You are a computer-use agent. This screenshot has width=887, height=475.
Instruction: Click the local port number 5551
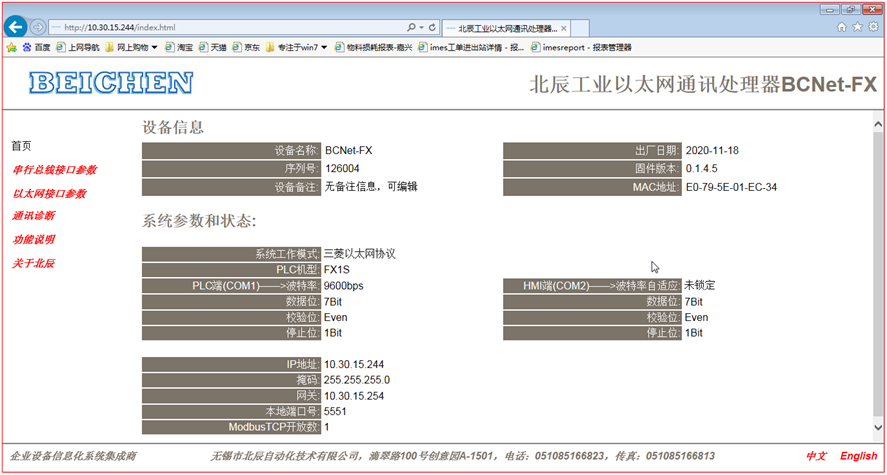335,412
